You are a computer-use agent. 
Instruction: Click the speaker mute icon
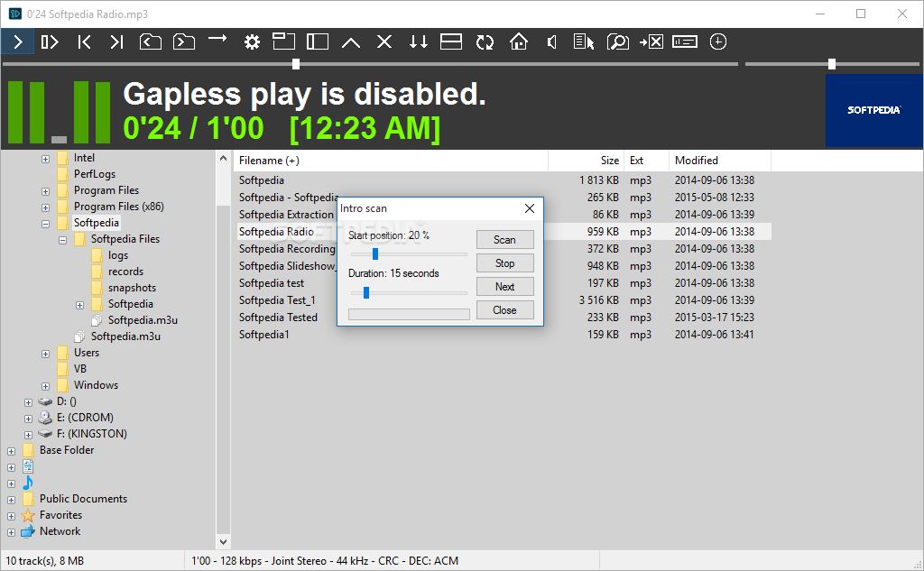click(x=551, y=41)
